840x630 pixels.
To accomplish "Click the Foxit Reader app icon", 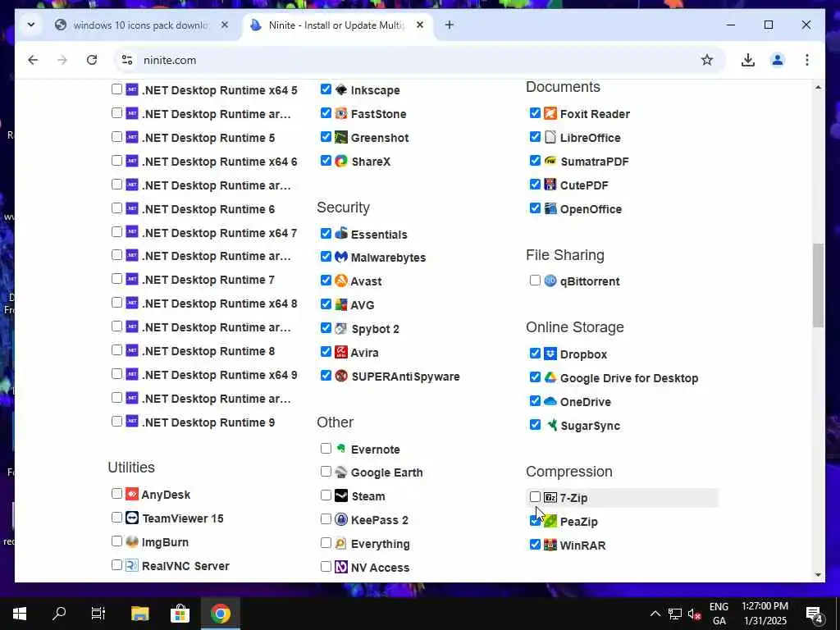I will pyautogui.click(x=550, y=113).
